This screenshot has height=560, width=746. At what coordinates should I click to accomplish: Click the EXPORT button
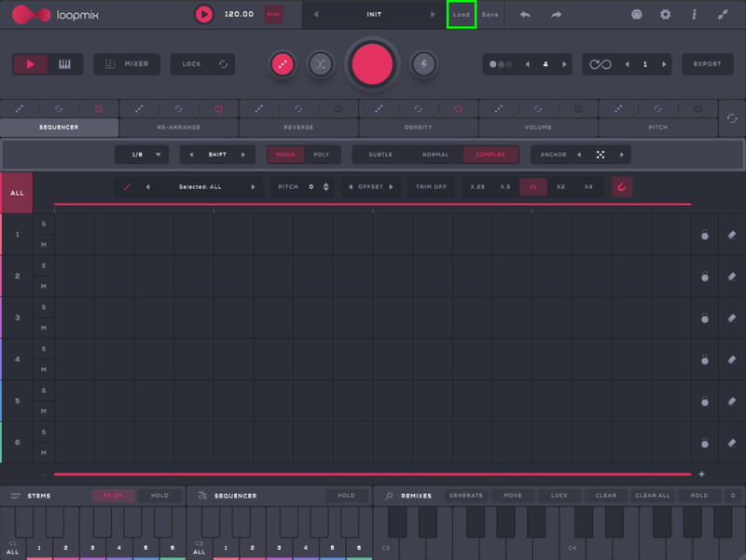click(708, 64)
